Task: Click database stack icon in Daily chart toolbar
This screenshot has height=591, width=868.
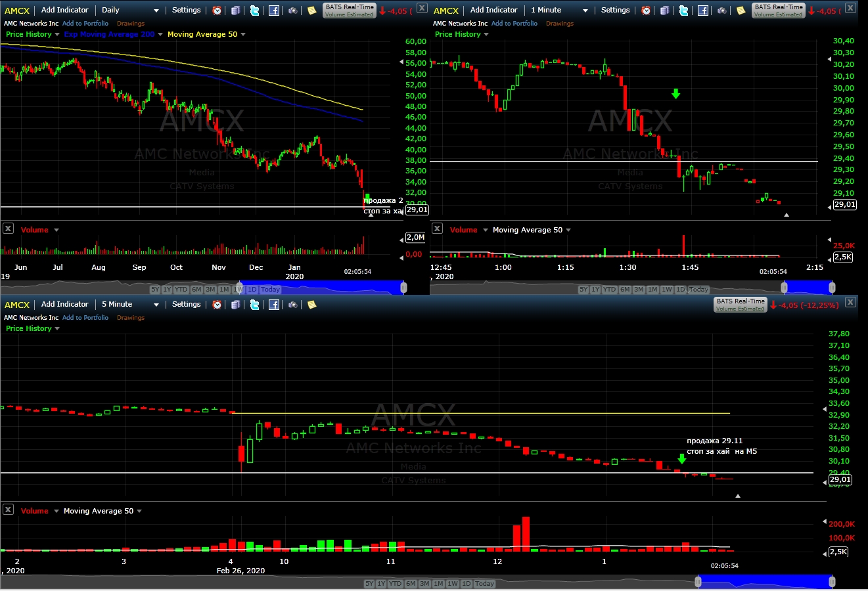Action: coord(236,11)
